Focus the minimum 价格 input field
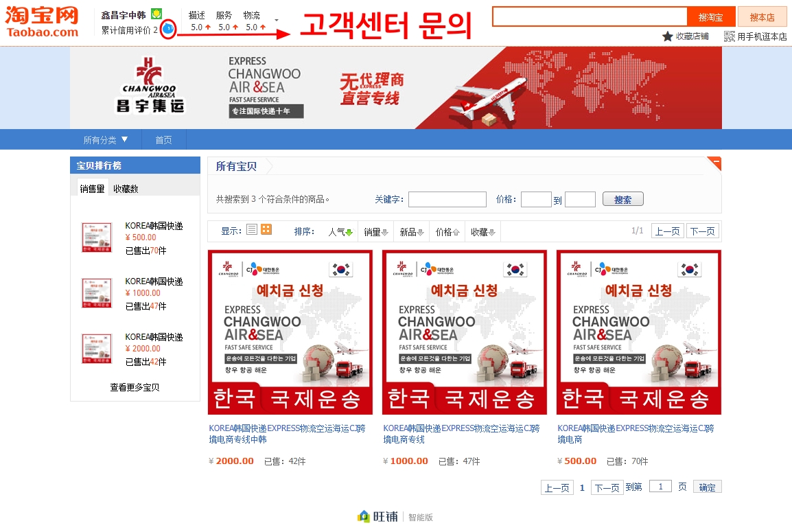The height and width of the screenshot is (532, 792). pos(536,200)
